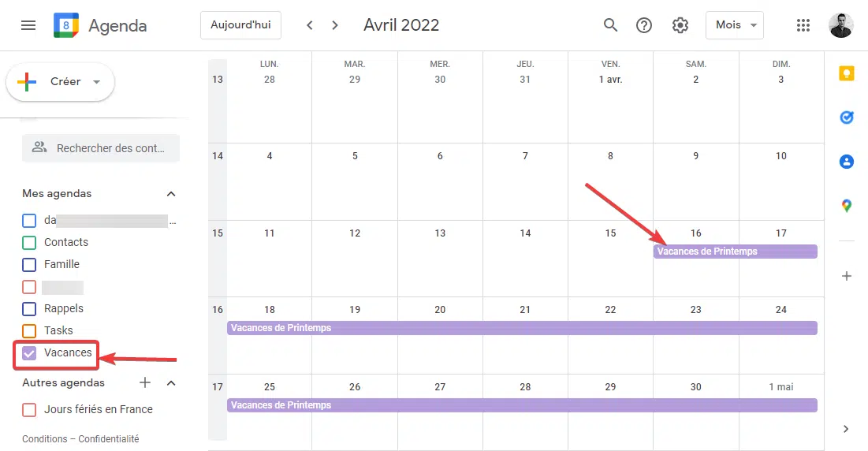Open Google Tasks side panel icon
Image resolution: width=868 pixels, height=451 pixels.
click(847, 117)
